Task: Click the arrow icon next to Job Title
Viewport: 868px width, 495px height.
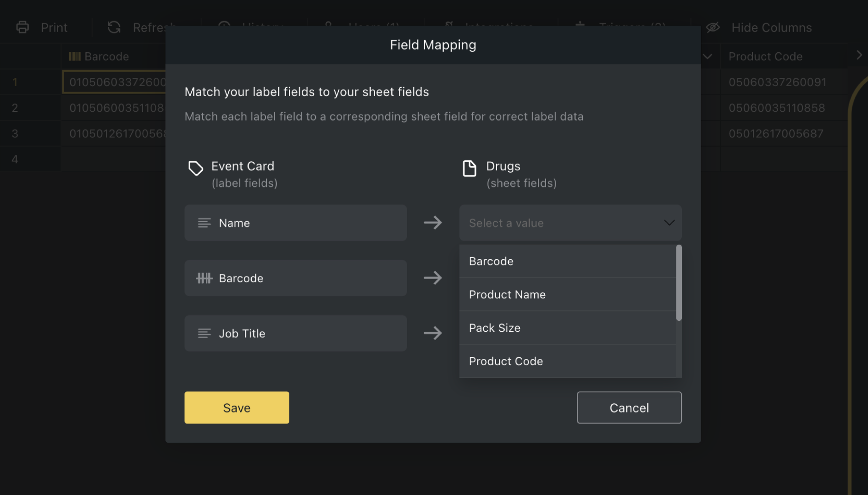Action: coord(432,333)
